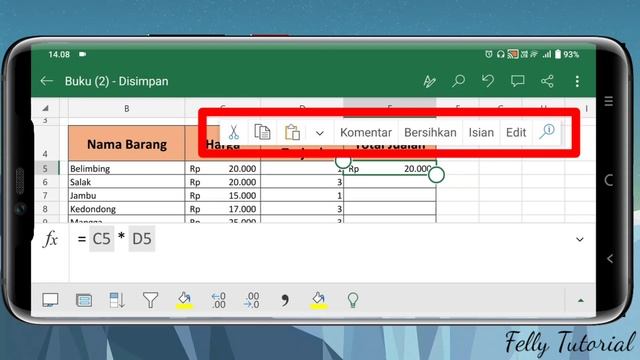Select row 6 header

(45, 182)
